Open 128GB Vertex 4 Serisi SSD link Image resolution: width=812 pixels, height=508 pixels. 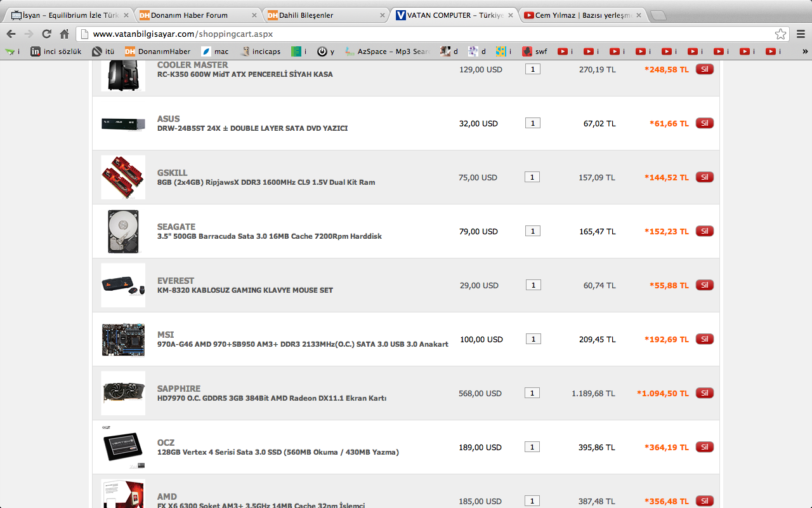click(x=278, y=452)
